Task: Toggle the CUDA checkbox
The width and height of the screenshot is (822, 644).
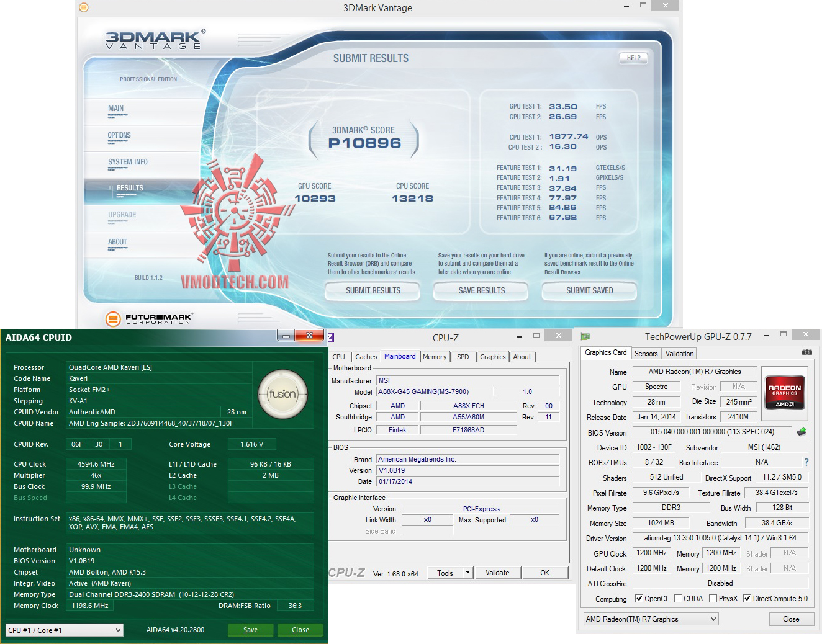Action: coord(679,599)
